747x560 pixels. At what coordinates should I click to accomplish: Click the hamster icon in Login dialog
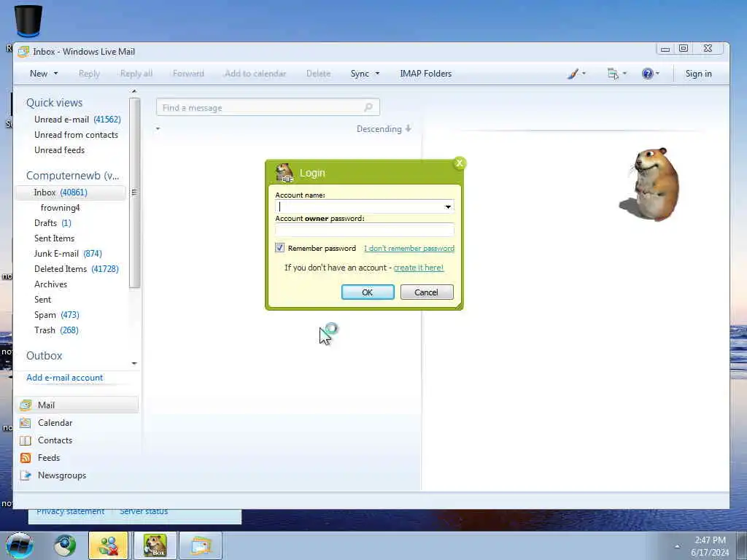click(285, 173)
